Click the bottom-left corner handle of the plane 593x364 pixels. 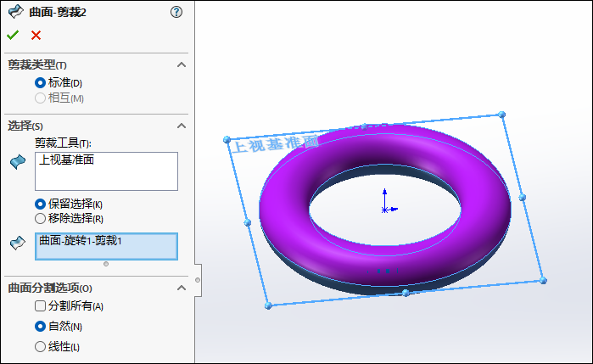pyautogui.click(x=268, y=305)
